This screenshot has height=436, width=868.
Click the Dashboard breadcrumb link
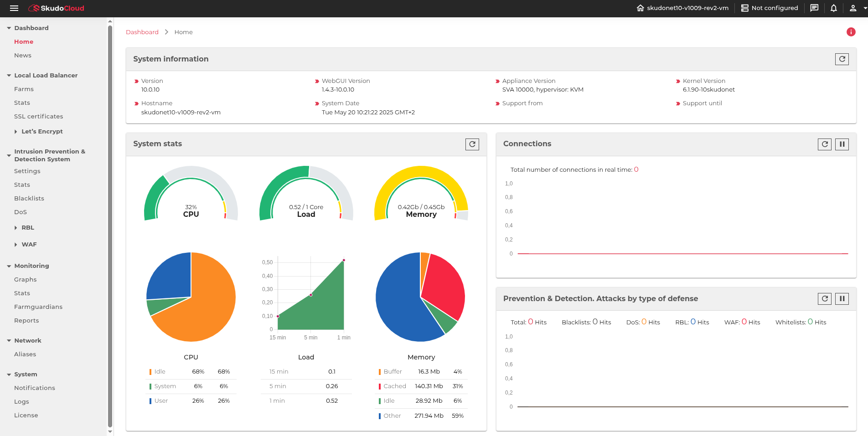click(x=142, y=32)
